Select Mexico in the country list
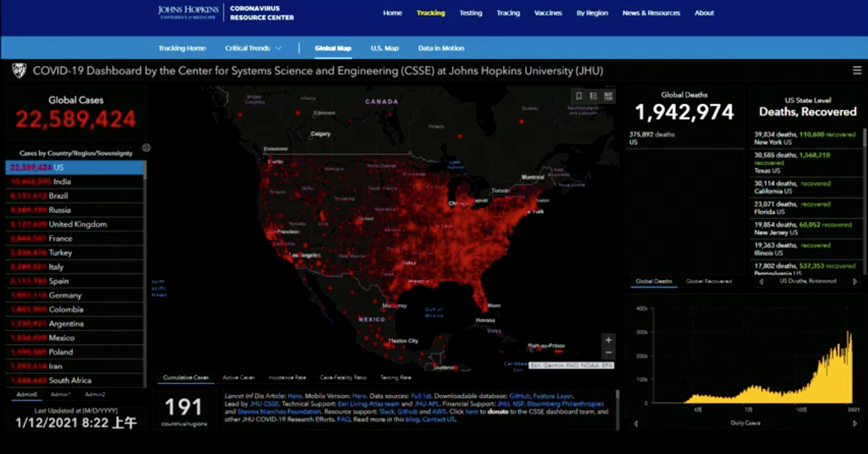Viewport: 868px width, 454px height. (x=75, y=338)
